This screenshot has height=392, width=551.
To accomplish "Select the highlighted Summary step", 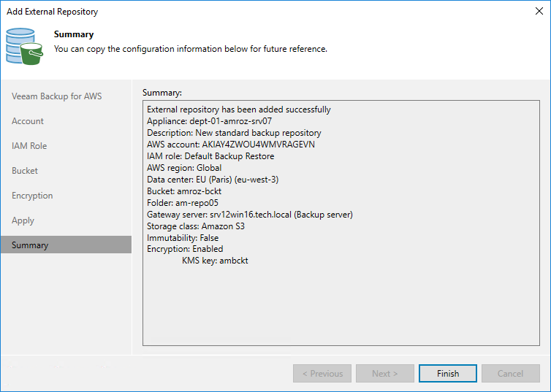I will click(30, 245).
